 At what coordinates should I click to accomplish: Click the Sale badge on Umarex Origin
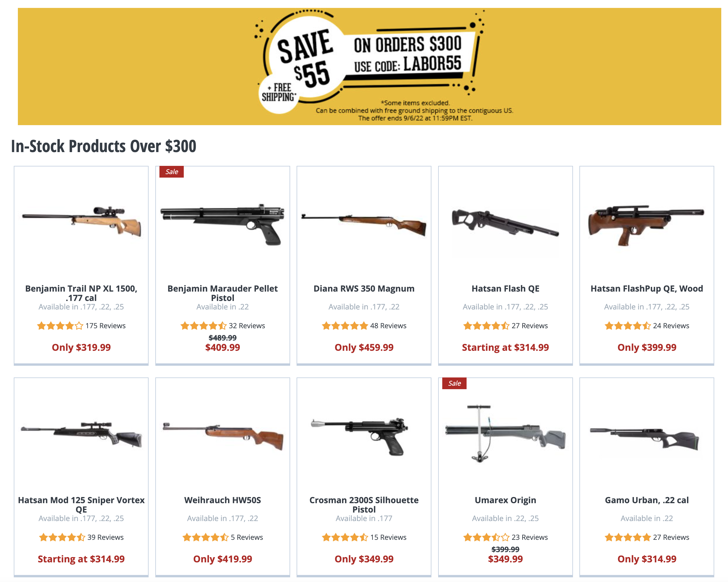(x=454, y=383)
